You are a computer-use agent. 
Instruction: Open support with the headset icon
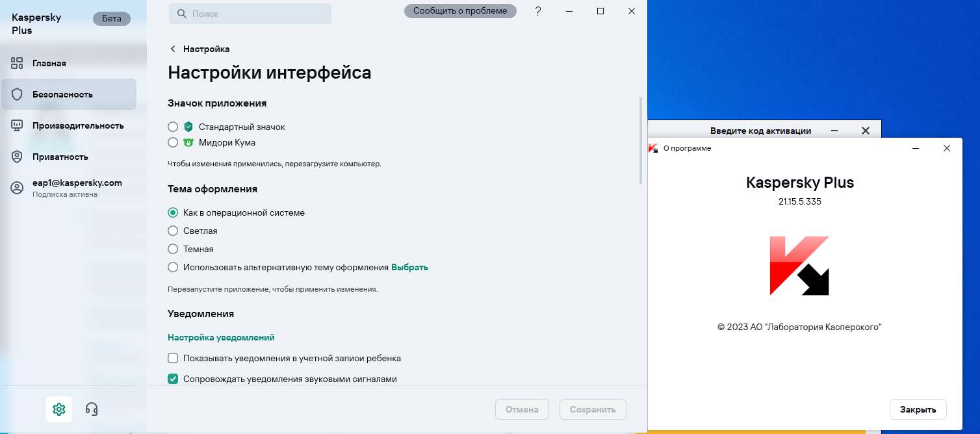92,409
